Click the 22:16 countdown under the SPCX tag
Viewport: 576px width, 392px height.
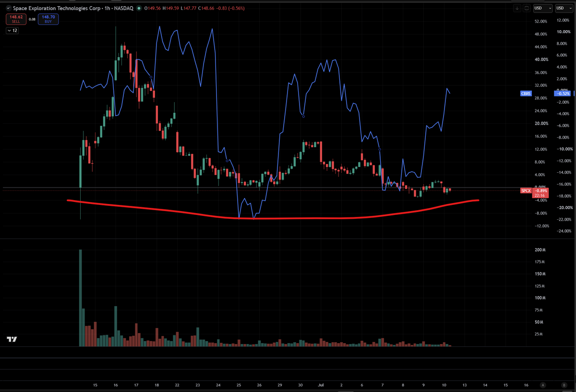pyautogui.click(x=540, y=196)
